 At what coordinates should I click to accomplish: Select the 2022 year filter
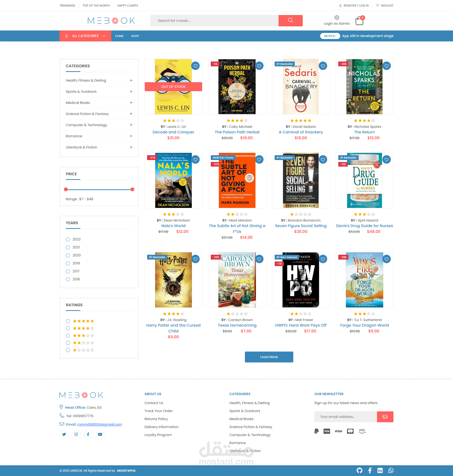click(68, 239)
